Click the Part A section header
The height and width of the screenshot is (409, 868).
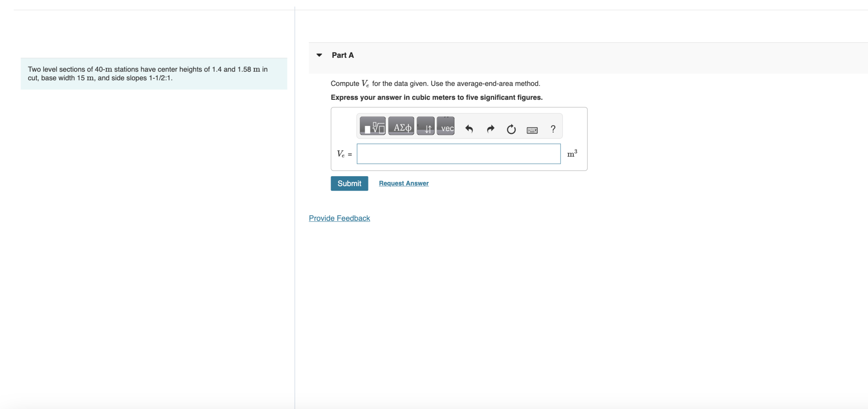(x=343, y=55)
